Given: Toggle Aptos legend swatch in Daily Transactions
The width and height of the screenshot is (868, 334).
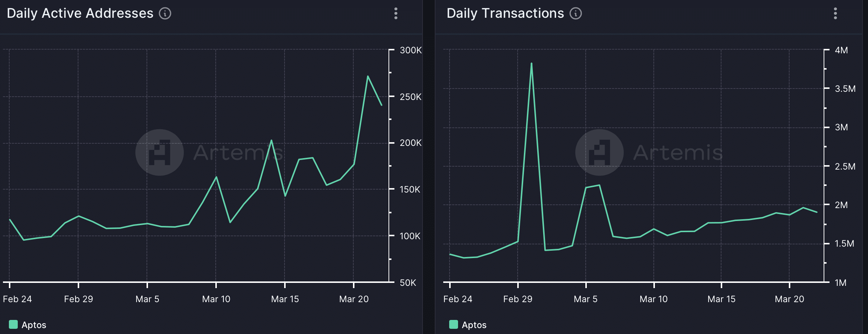Looking at the screenshot, I should click(453, 325).
